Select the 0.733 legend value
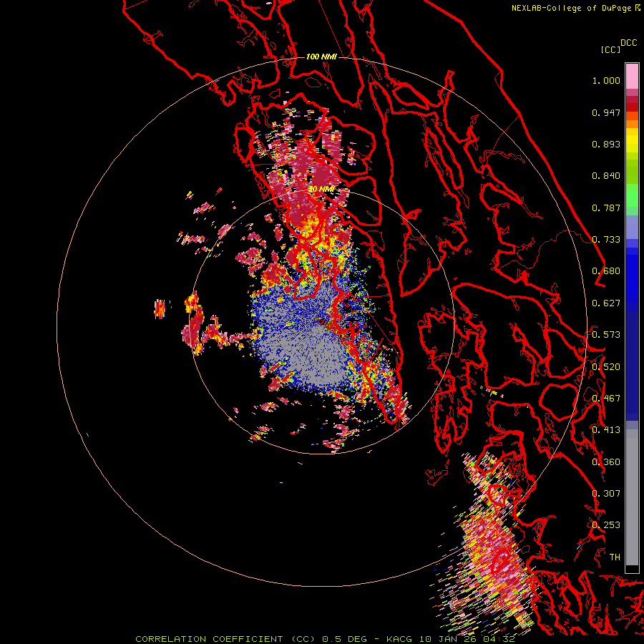The image size is (644, 644). pos(606,240)
